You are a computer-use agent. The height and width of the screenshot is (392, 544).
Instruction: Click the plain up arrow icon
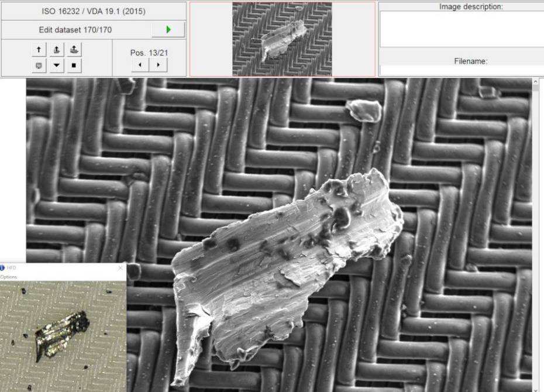[x=39, y=50]
